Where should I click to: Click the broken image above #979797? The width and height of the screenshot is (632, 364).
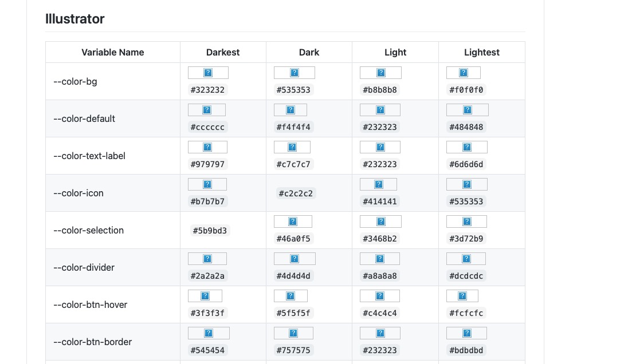pos(207,147)
